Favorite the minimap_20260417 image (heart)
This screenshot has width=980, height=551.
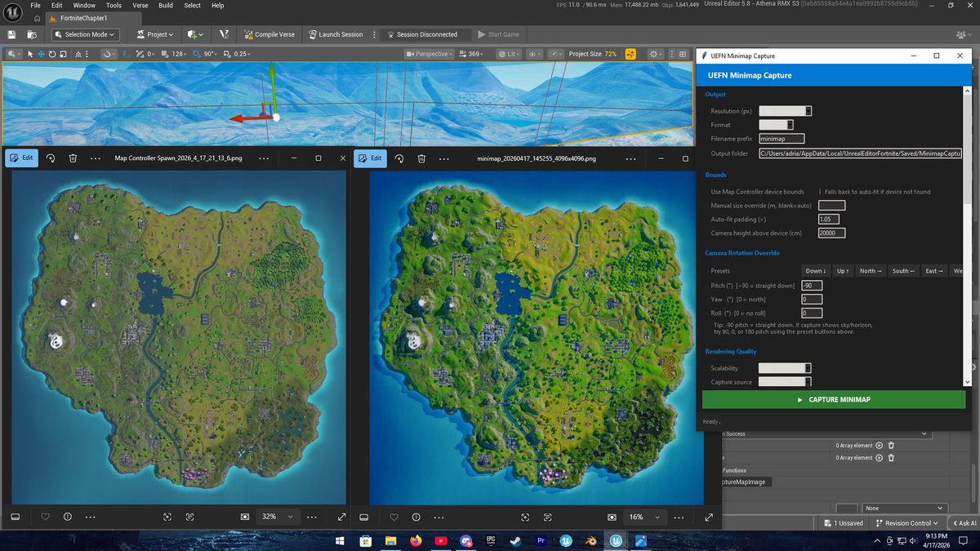point(394,517)
